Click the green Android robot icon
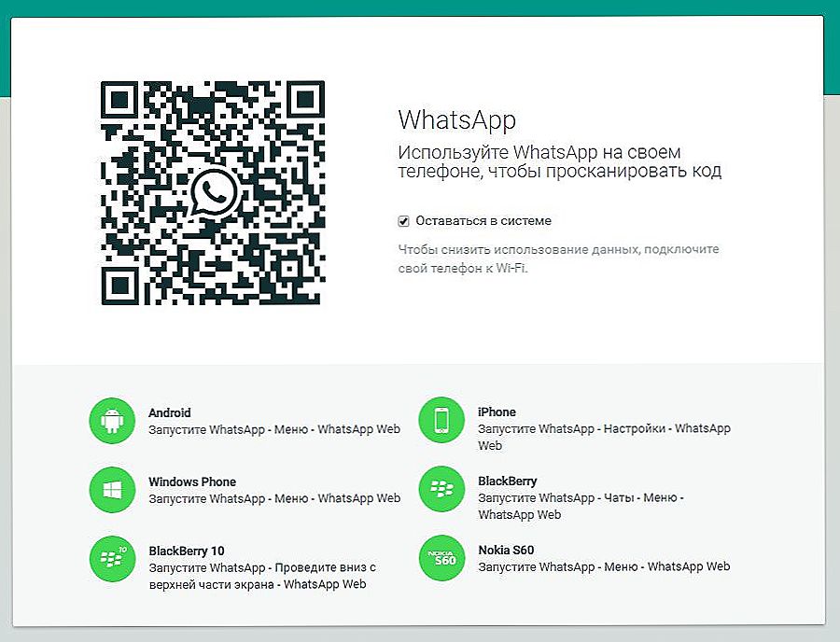This screenshot has height=642, width=840. (x=112, y=421)
